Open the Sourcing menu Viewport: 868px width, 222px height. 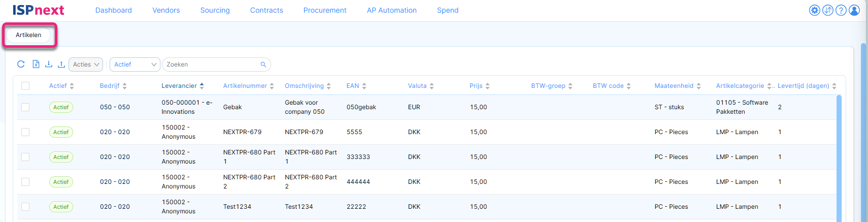tap(215, 10)
